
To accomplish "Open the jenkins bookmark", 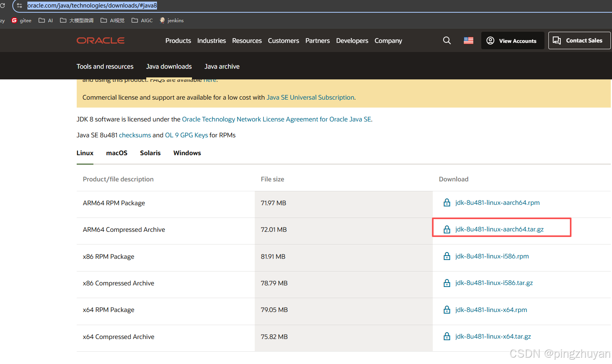I will [172, 20].
